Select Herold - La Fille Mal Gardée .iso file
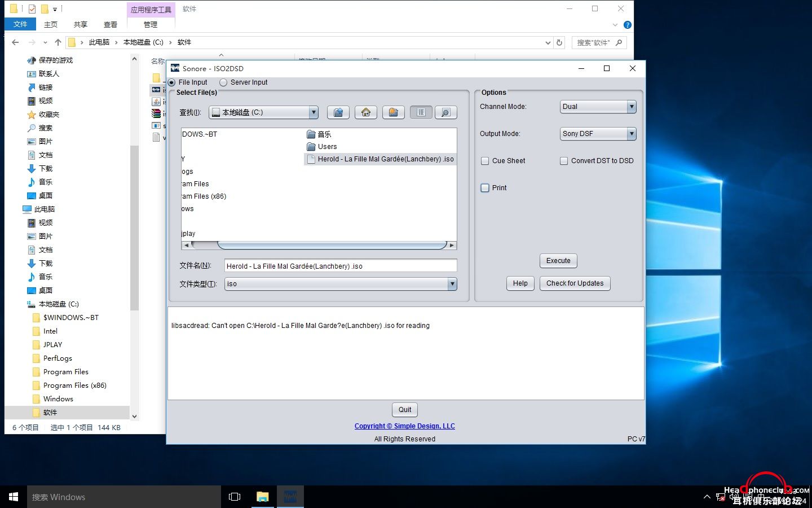The width and height of the screenshot is (812, 508). tap(380, 159)
